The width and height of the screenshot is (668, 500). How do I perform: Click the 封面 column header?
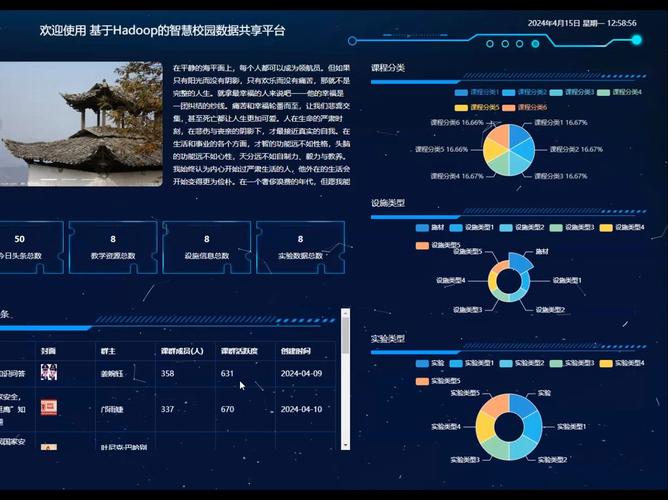[x=48, y=351]
